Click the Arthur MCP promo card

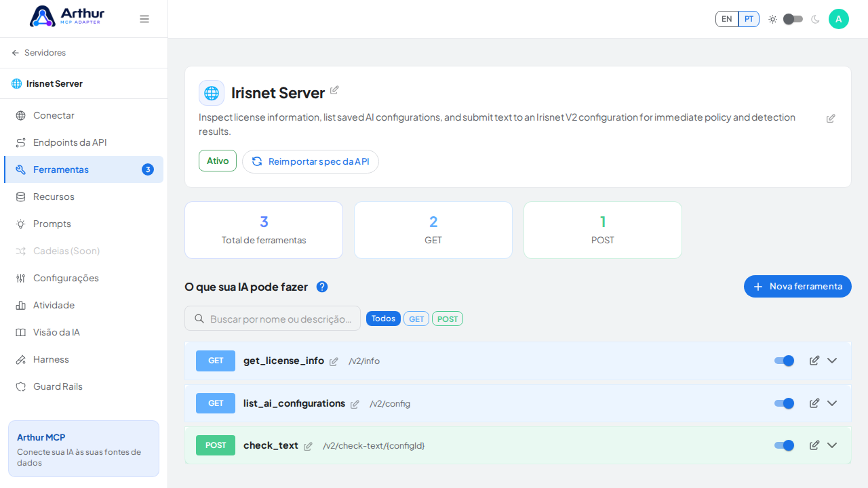point(83,449)
